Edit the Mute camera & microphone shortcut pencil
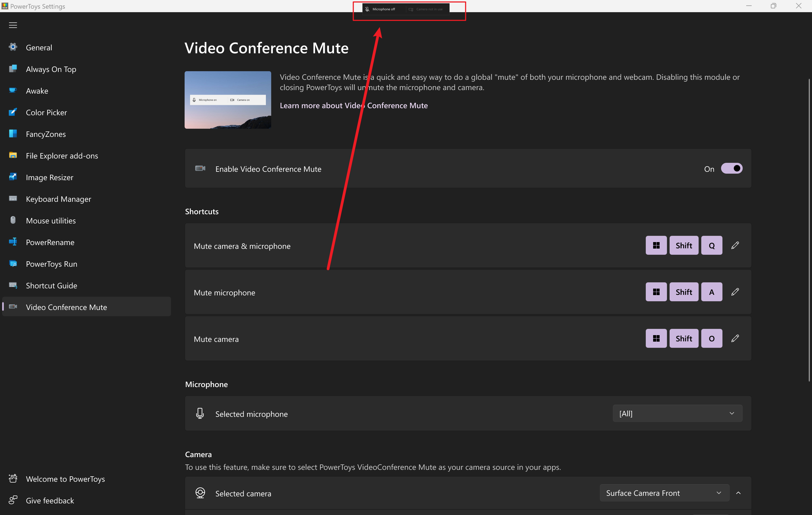 pyautogui.click(x=735, y=245)
